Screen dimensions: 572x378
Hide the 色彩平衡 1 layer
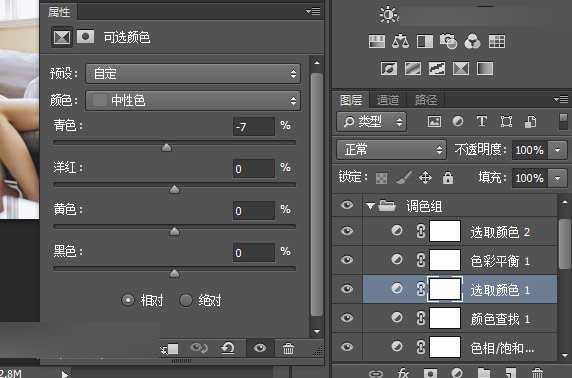click(x=347, y=260)
